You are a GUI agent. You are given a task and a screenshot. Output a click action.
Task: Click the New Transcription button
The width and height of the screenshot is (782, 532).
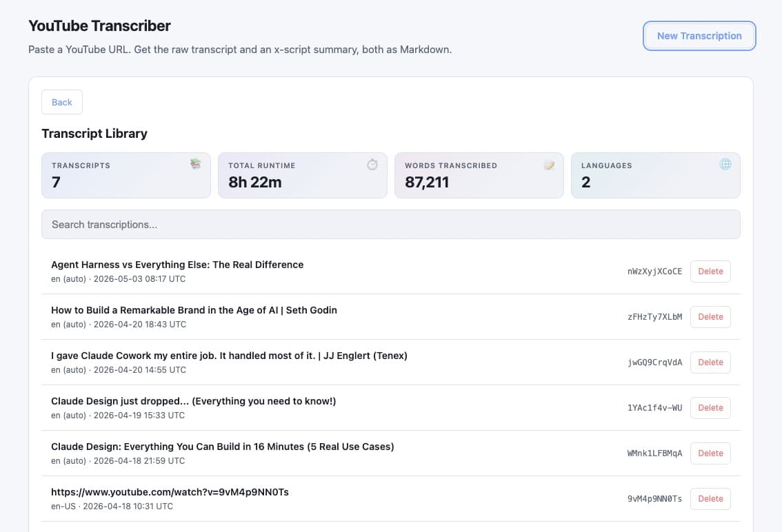699,36
